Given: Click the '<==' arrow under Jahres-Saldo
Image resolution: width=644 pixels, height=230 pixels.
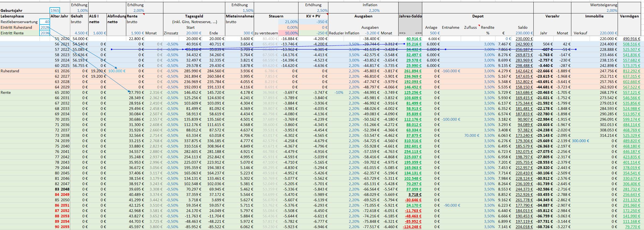Looking at the screenshot, I should pyautogui.click(x=418, y=33).
